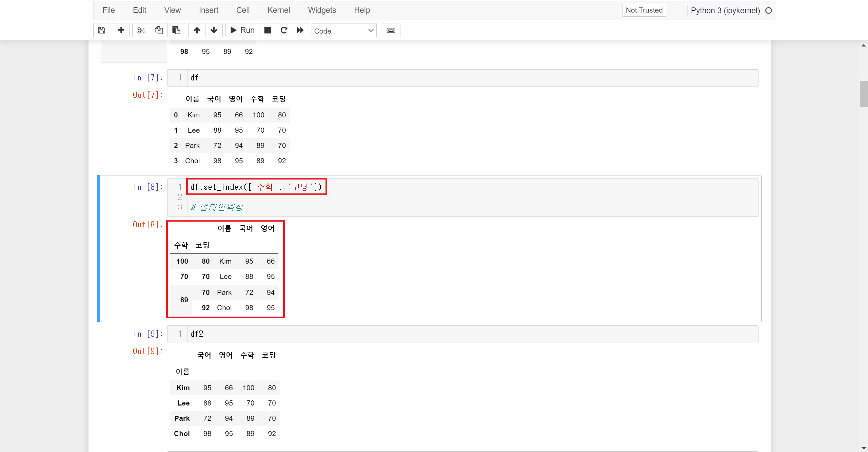
Task: Cut selected cells with the scissors icon
Action: point(141,30)
